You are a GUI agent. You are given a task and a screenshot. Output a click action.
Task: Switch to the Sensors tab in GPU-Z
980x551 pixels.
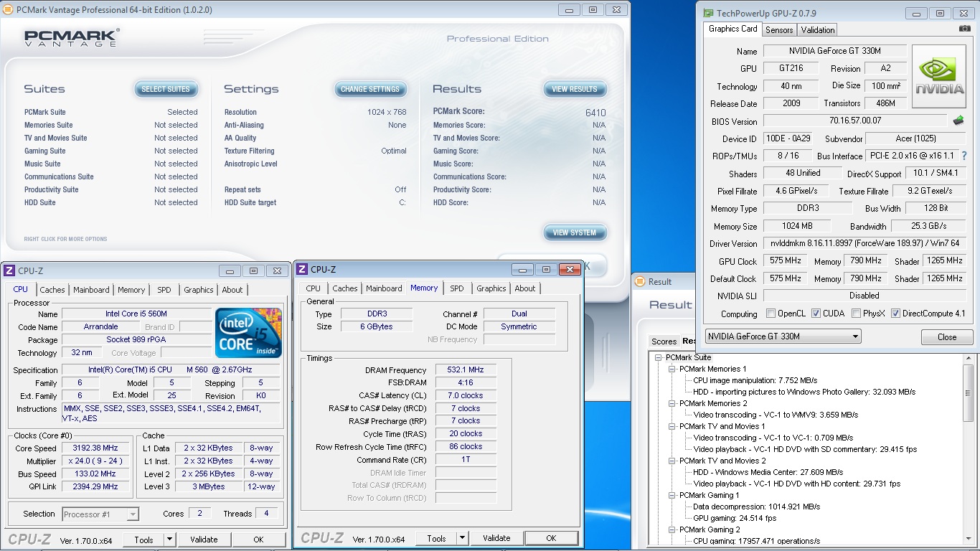[x=779, y=30]
